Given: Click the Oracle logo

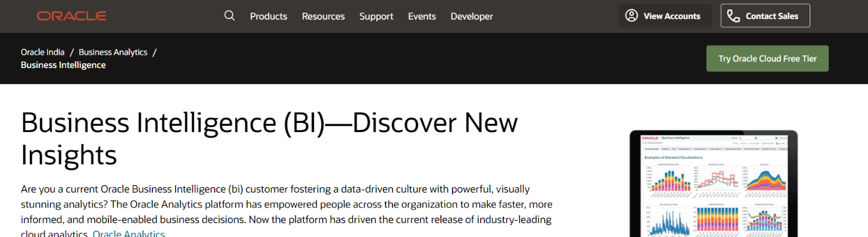Looking at the screenshot, I should click(x=72, y=16).
